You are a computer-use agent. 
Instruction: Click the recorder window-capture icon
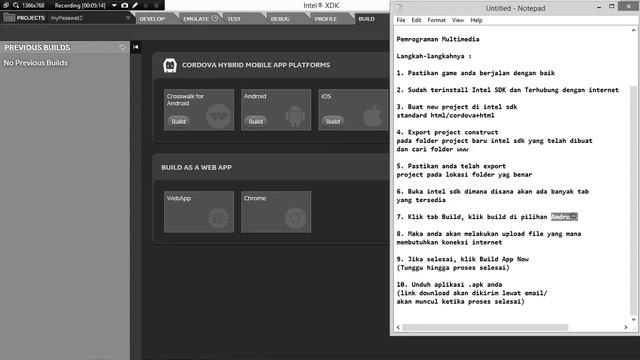pos(6,5)
